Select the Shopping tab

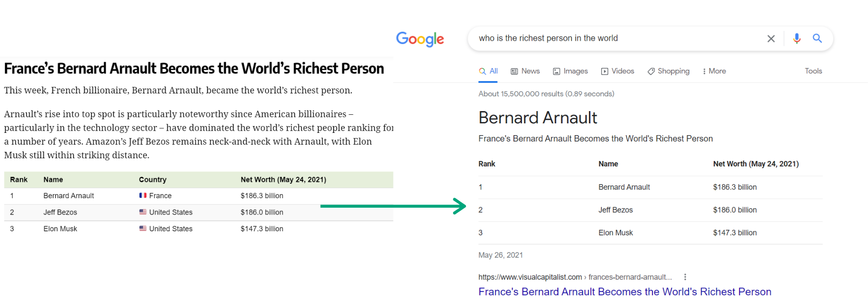pyautogui.click(x=668, y=71)
